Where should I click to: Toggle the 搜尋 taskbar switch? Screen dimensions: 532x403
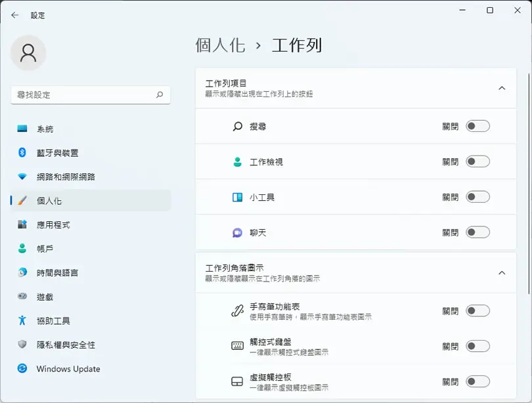click(477, 126)
